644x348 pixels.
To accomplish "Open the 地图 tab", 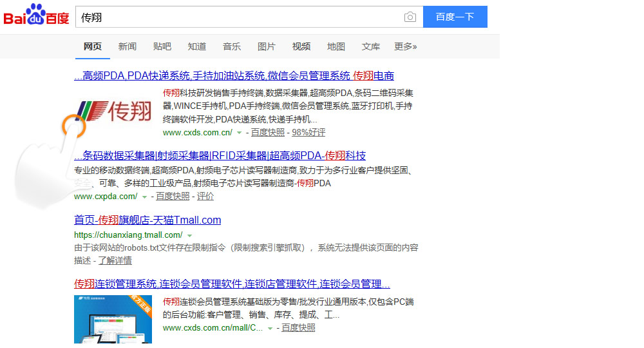I will [336, 46].
